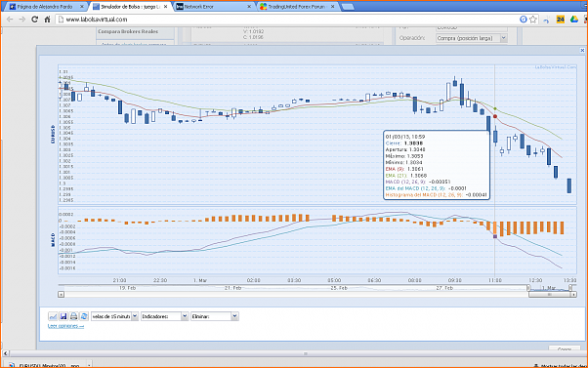Switch to the 'Página de Alejandro Pardo' tab
This screenshot has width=588, height=368.
pos(45,7)
